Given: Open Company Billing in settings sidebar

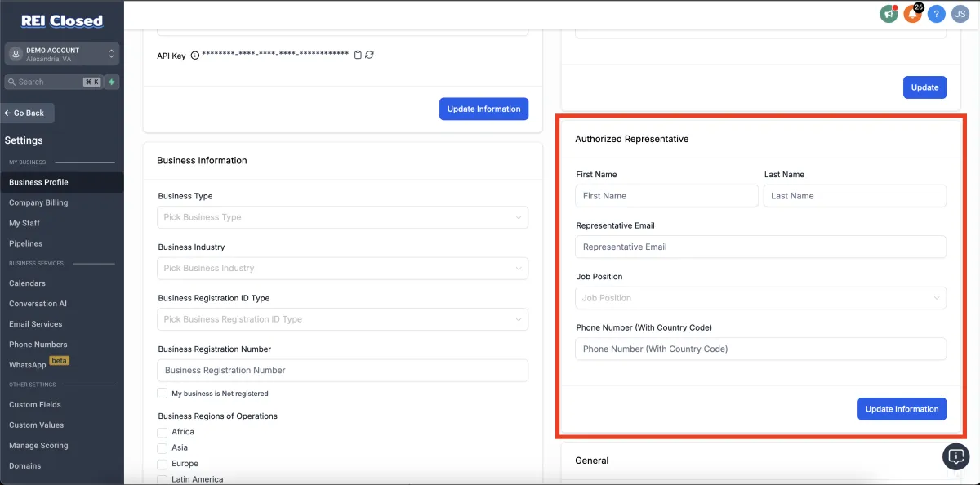Looking at the screenshot, I should 38,202.
